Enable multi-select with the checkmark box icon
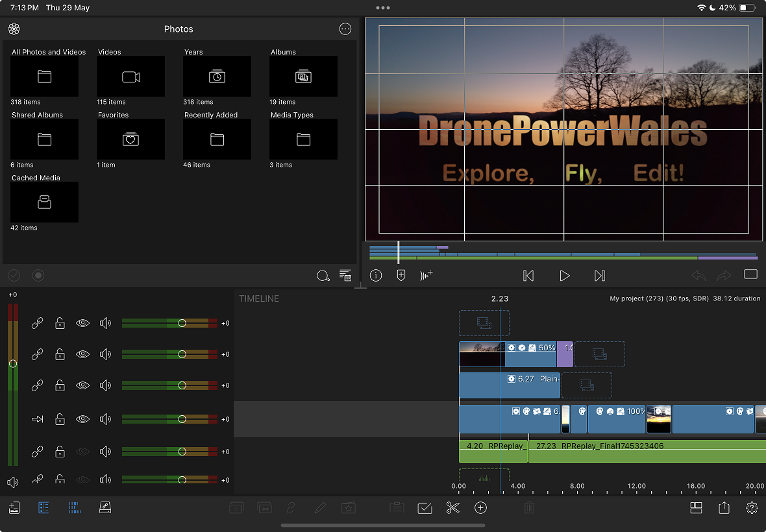The height and width of the screenshot is (532, 766). tap(425, 508)
